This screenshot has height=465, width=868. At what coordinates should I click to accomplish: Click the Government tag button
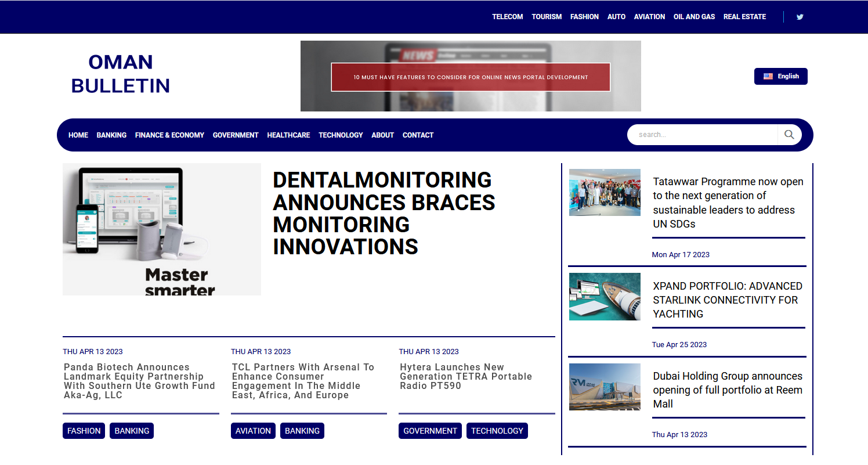[430, 431]
